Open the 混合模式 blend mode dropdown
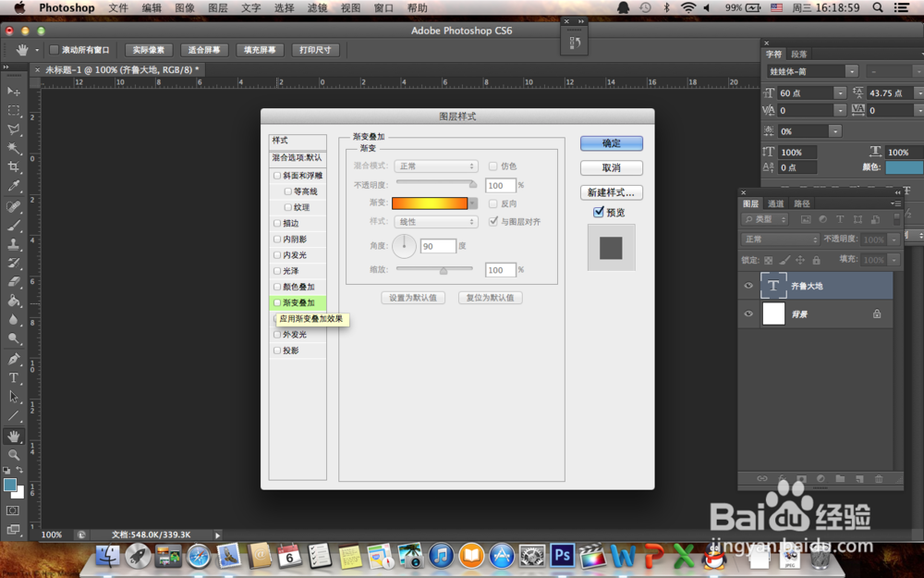The image size is (924, 578). point(435,166)
